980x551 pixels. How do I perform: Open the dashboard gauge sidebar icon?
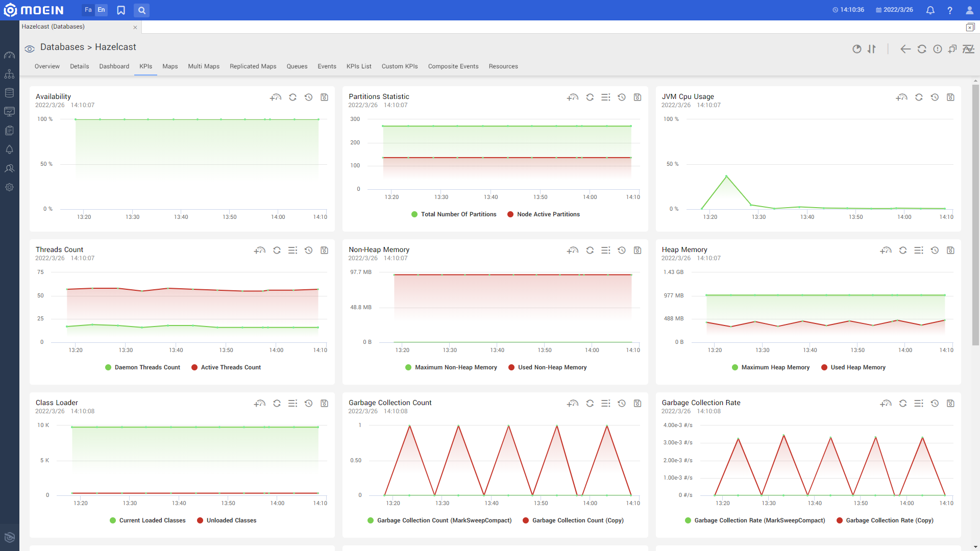click(x=9, y=55)
